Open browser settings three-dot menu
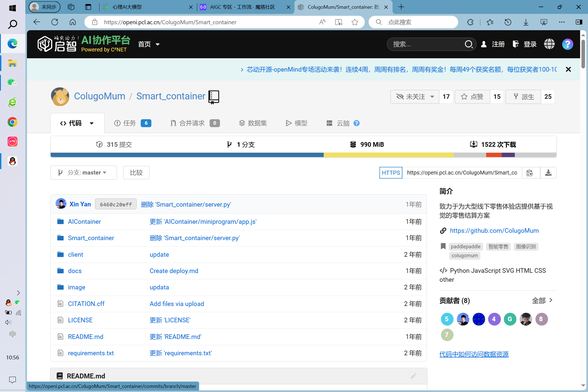The width and height of the screenshot is (588, 392). click(562, 22)
